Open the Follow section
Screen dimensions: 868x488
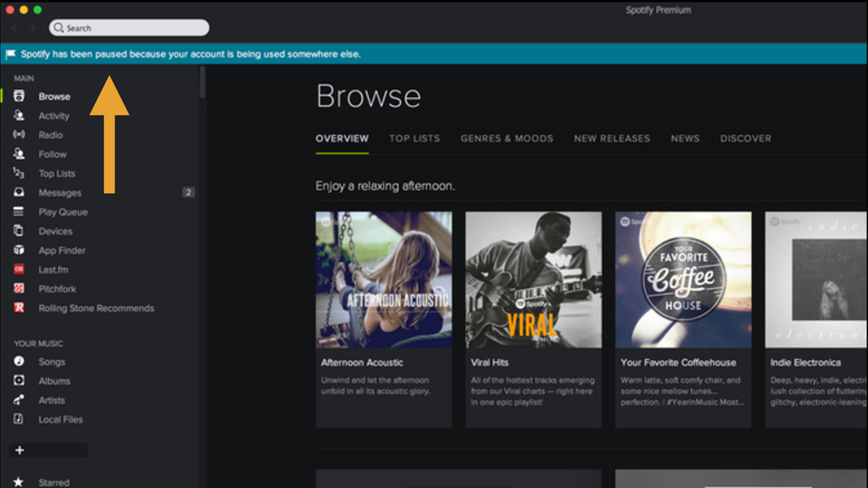(53, 154)
